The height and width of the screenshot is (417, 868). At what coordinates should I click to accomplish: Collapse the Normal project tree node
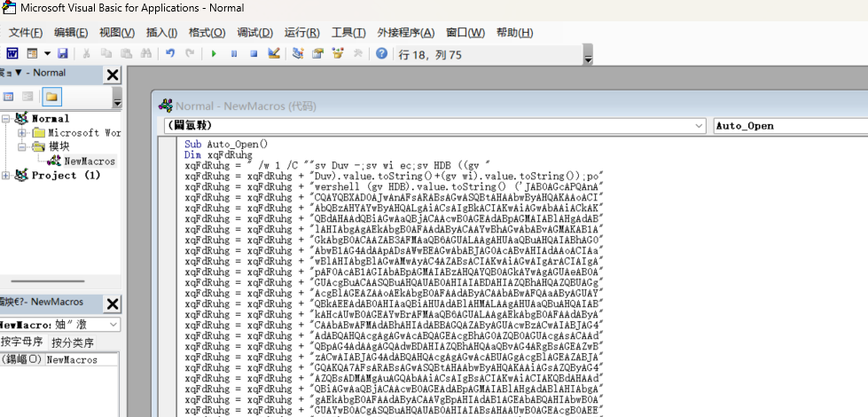click(6, 118)
